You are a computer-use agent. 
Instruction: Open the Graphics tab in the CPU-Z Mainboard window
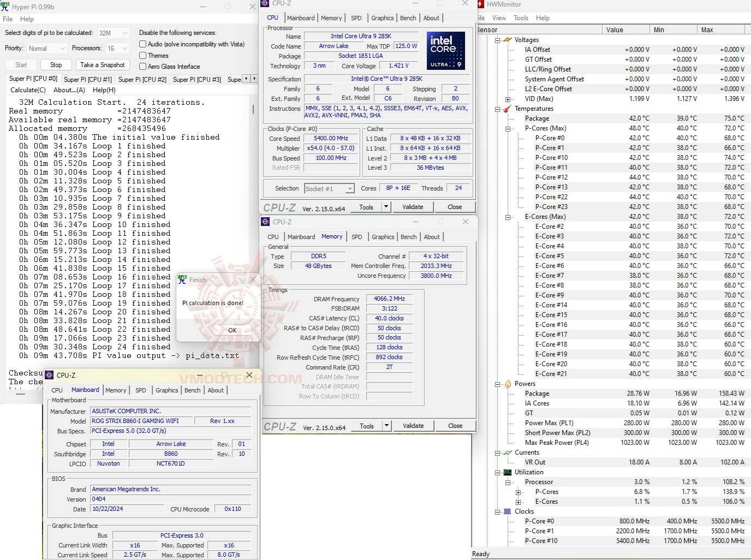[x=167, y=390]
